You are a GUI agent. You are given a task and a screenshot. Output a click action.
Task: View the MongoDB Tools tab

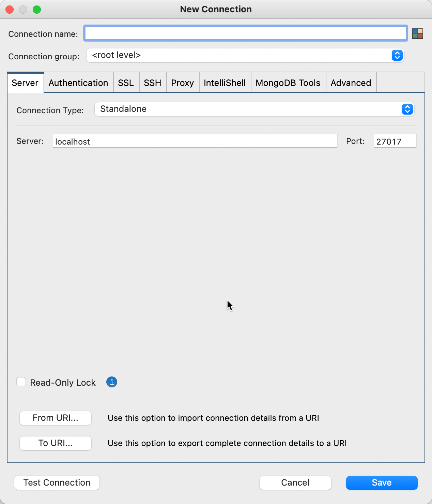288,83
